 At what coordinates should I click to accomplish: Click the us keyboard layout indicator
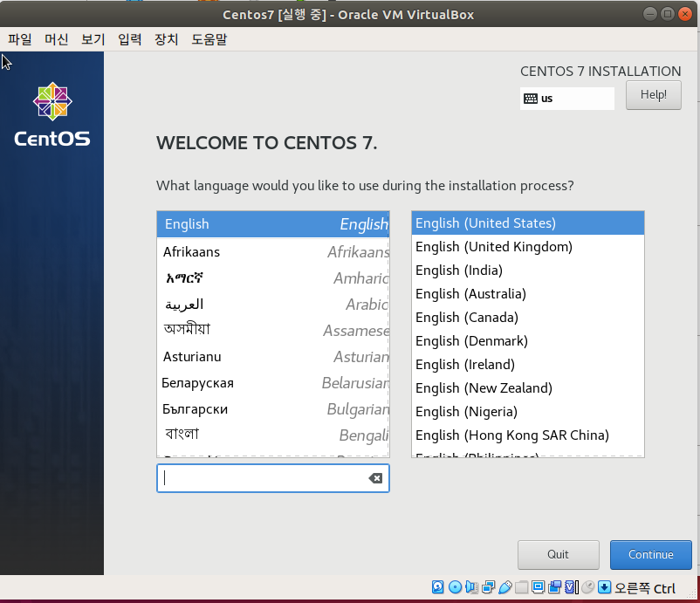567,99
